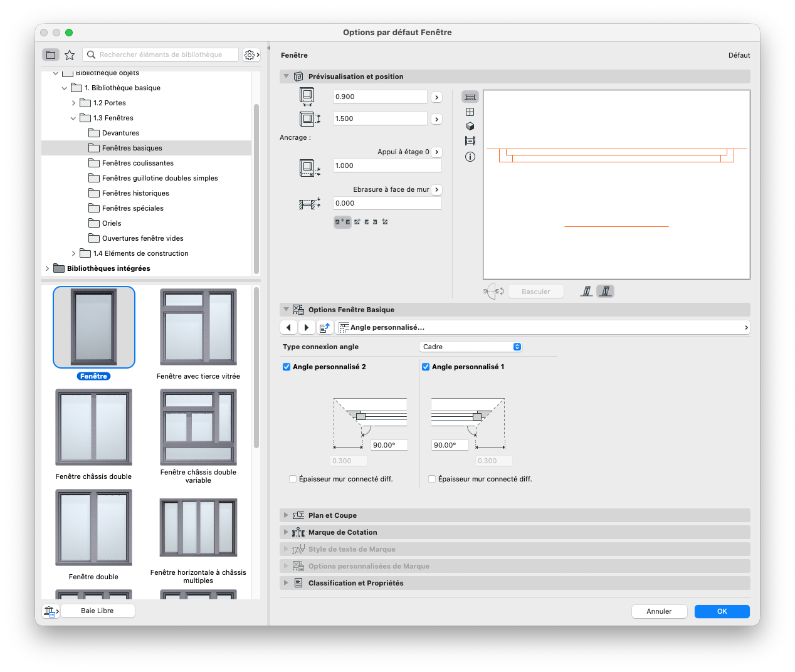
Task: Open the chevron next to height 1.500
Action: [x=437, y=119]
